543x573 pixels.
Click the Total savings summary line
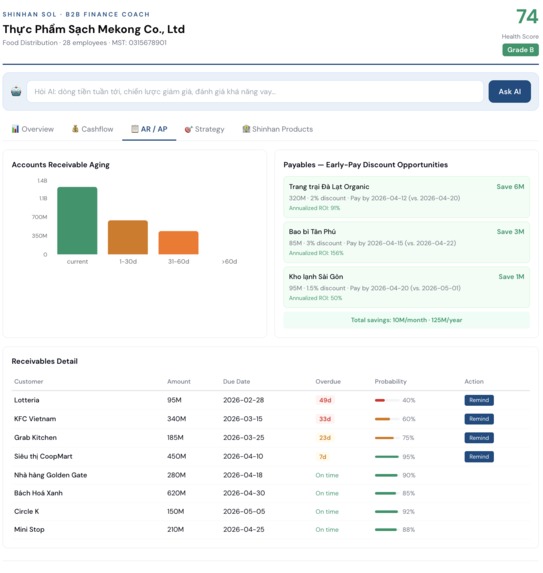[x=406, y=320]
